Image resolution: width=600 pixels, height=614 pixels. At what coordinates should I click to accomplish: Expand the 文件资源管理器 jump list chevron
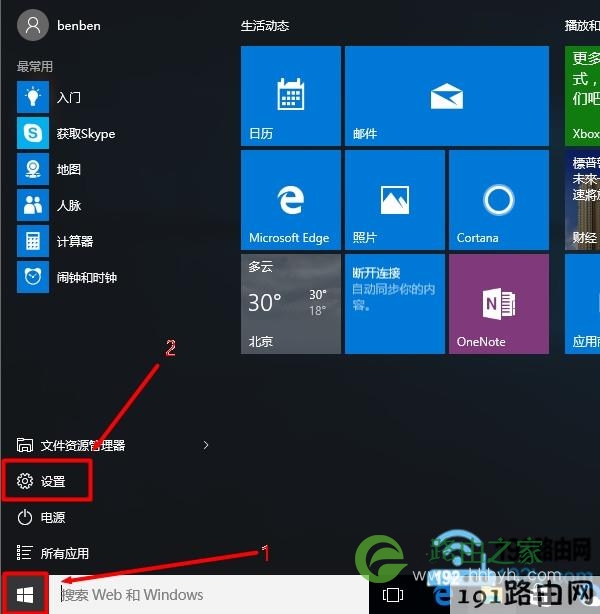tap(206, 445)
